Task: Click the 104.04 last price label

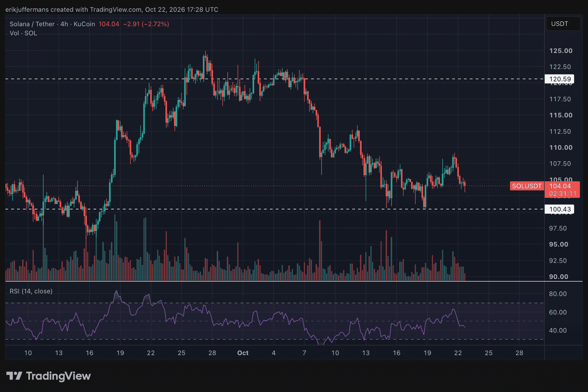Action: 560,186
